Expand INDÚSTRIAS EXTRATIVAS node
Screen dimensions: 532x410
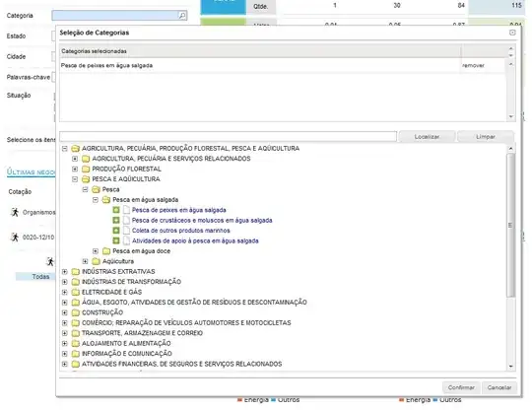[65, 271]
